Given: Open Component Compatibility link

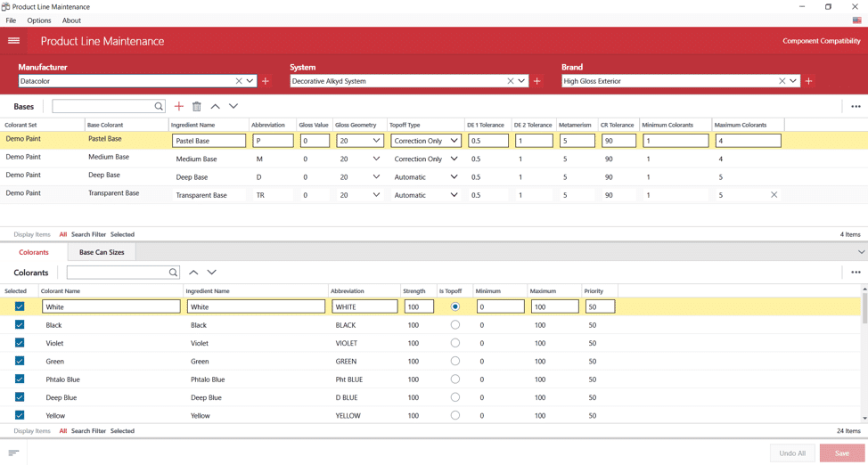Looking at the screenshot, I should point(821,41).
